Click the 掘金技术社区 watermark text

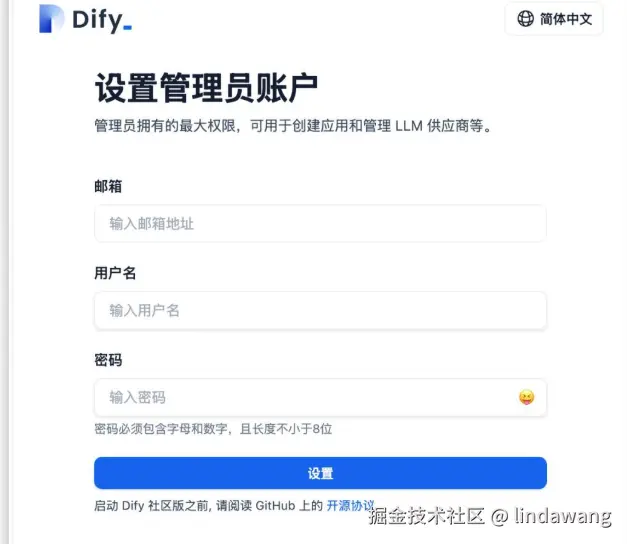pyautogui.click(x=426, y=516)
